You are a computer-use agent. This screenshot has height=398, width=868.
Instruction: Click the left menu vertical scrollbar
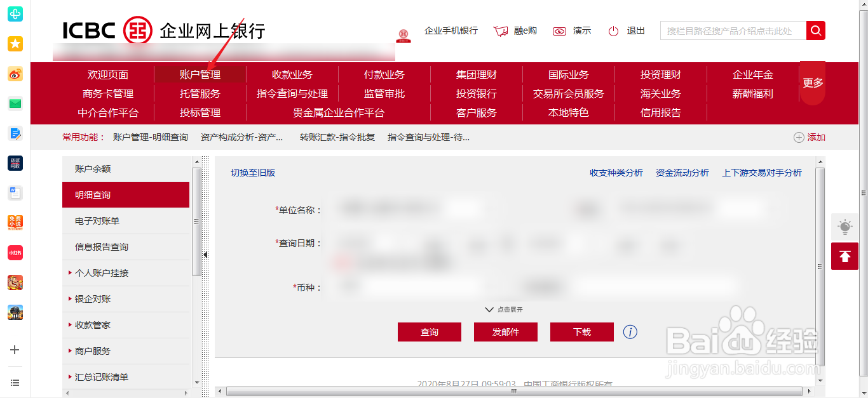(x=197, y=221)
